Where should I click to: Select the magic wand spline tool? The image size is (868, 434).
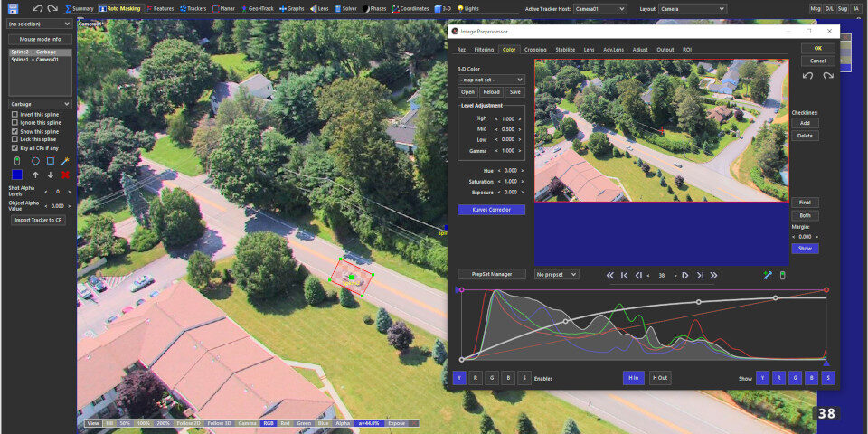pyautogui.click(x=65, y=160)
